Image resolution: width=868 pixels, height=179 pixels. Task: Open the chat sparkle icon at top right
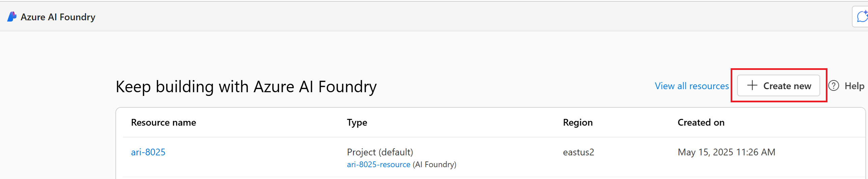tap(862, 16)
